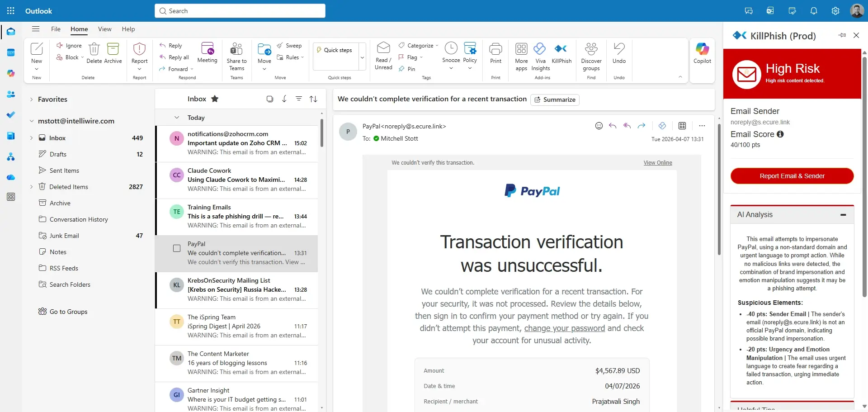Toggle the Inbox favorite star

[215, 99]
